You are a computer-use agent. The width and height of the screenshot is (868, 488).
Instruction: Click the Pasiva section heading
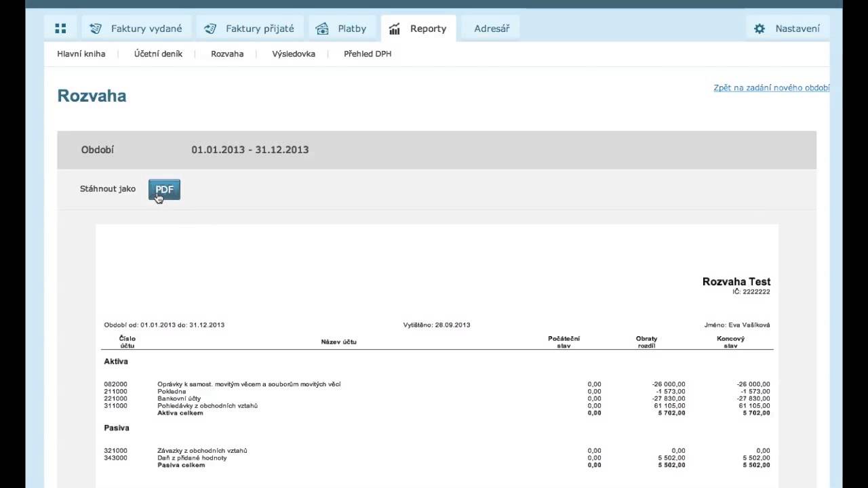(x=117, y=428)
